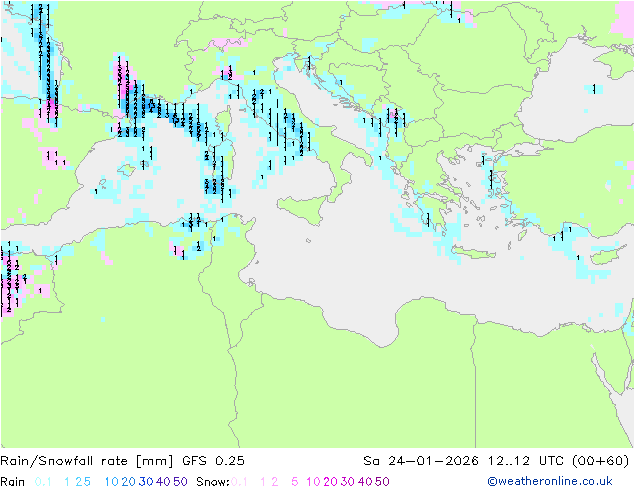
Task: Open the weatheronline.co.uk copyright link
Action: [x=550, y=481]
